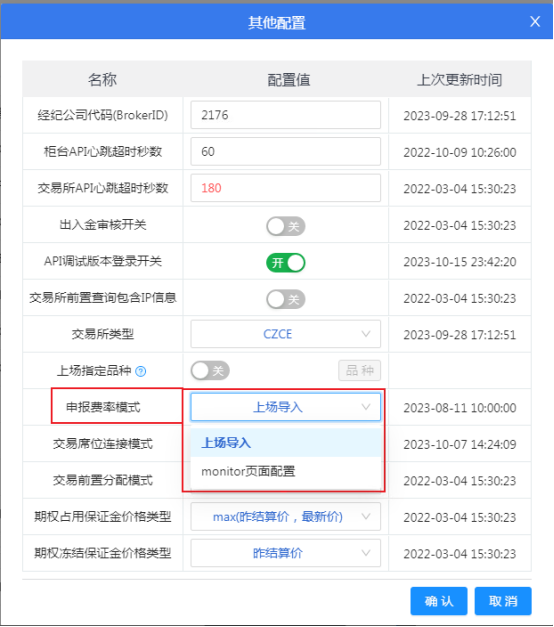
Task: Toggle 交易所前置查询包含IP信息 switch
Action: tap(286, 299)
